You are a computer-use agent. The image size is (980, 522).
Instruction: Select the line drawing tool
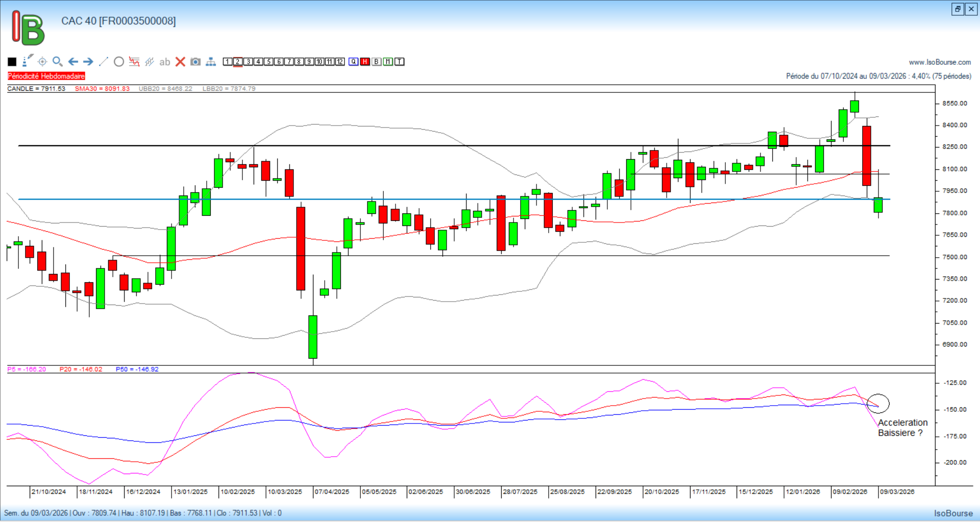click(104, 62)
